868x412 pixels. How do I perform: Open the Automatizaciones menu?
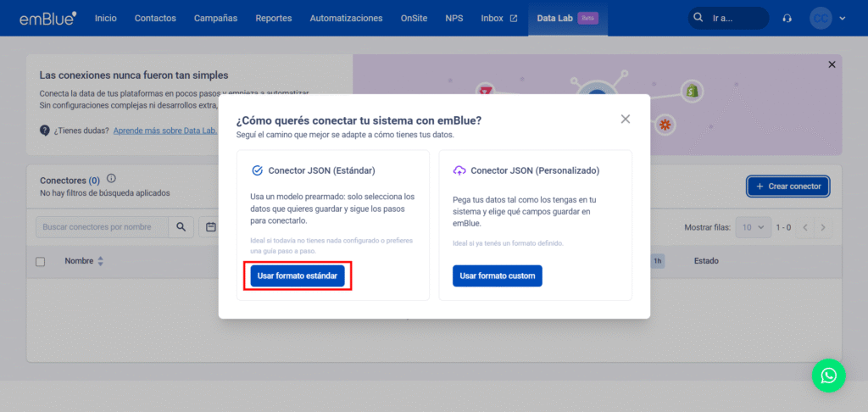(346, 18)
